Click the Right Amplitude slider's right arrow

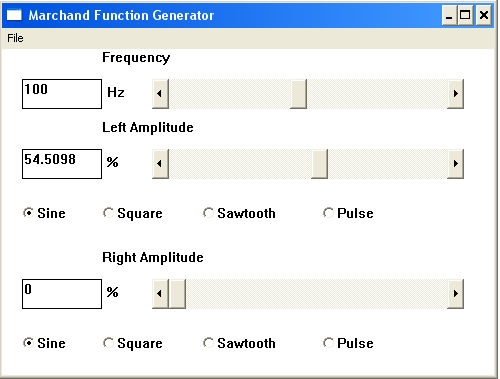coord(455,294)
